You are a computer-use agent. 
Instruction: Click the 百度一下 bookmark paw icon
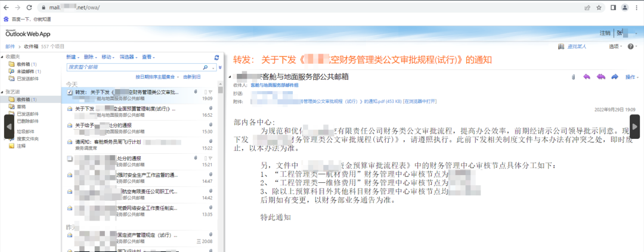[6, 19]
